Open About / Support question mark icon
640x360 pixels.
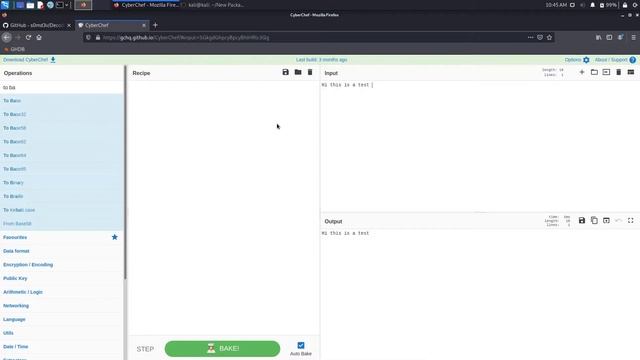coord(633,60)
